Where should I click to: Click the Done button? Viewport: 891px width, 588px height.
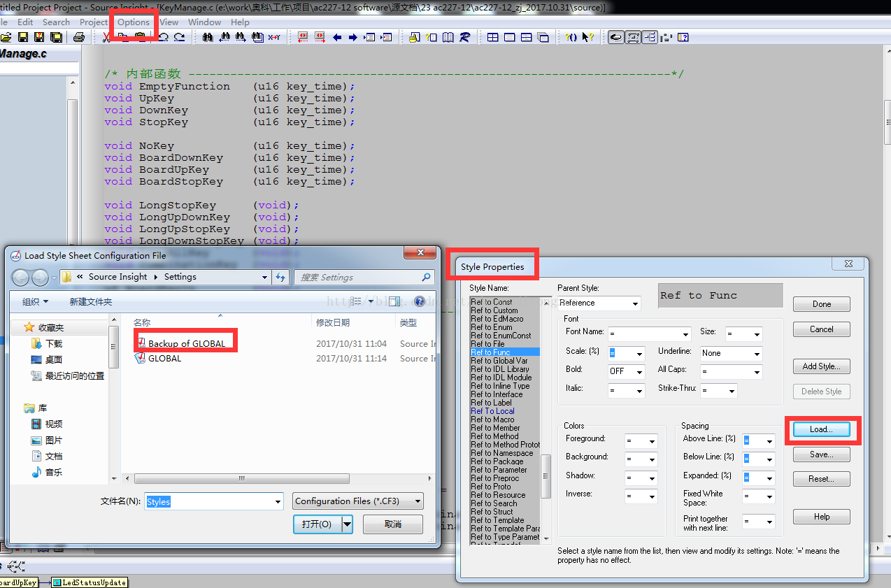click(822, 304)
